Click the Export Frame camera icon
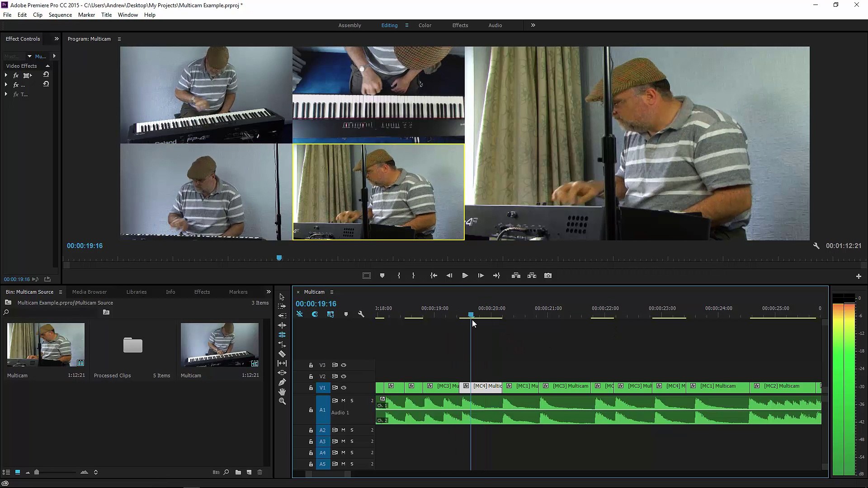 point(547,276)
